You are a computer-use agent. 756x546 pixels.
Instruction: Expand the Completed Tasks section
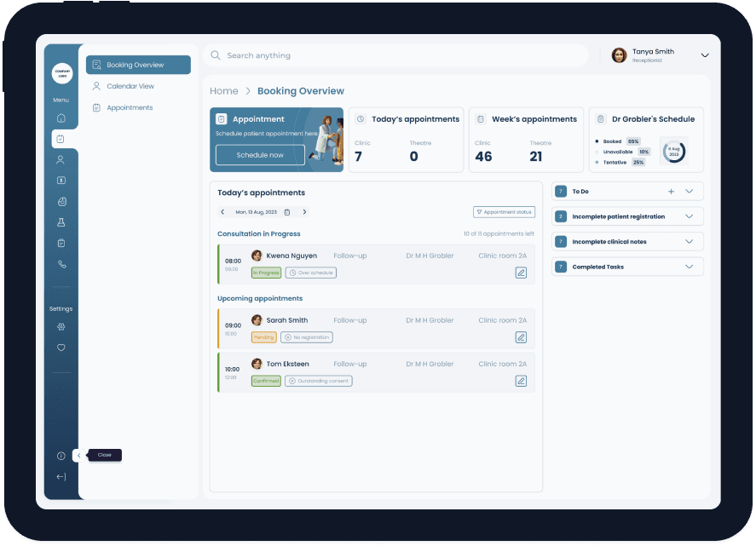tap(690, 267)
